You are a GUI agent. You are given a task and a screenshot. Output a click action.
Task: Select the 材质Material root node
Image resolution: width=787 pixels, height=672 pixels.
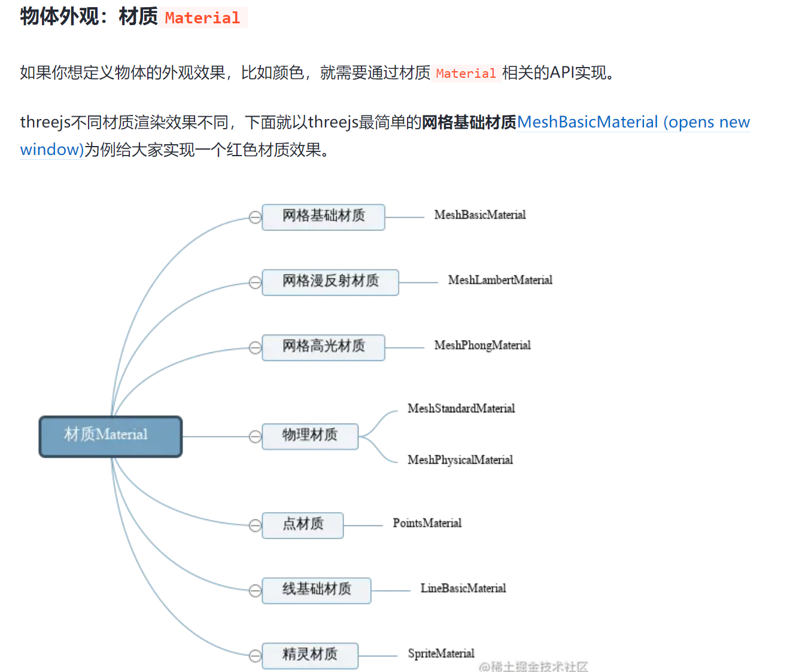[x=111, y=437]
